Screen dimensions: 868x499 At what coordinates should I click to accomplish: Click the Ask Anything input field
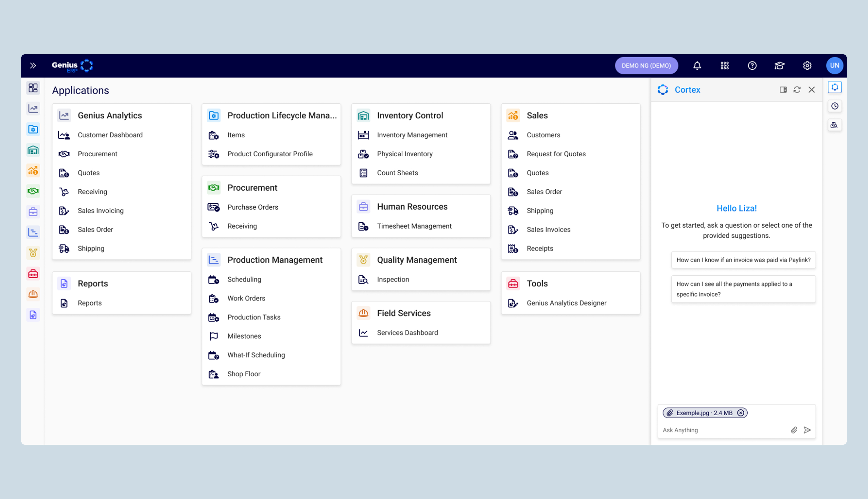coord(720,430)
